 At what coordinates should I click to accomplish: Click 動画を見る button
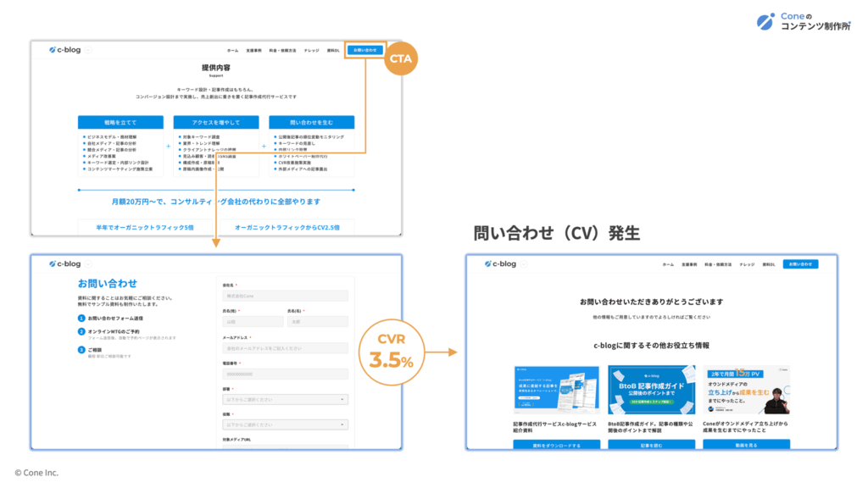click(746, 445)
